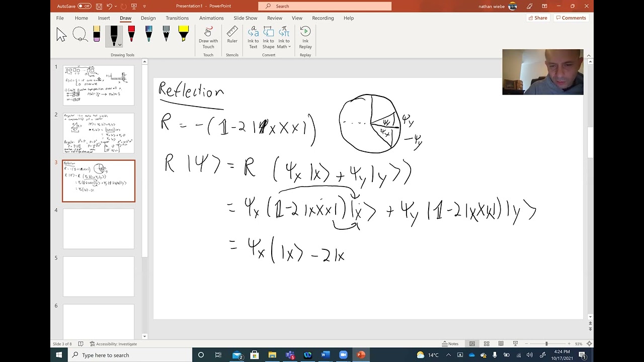
Task: Save the presentation with disk icon
Action: (99, 6)
